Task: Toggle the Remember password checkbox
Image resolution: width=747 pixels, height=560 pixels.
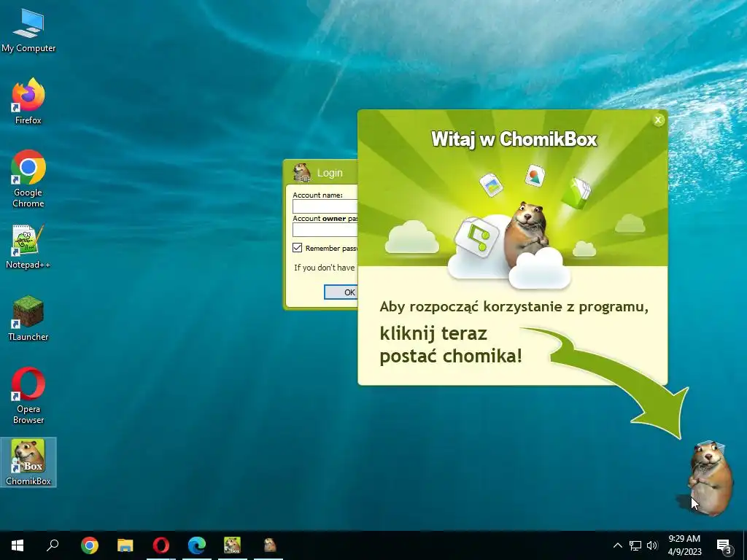Action: 298,248
